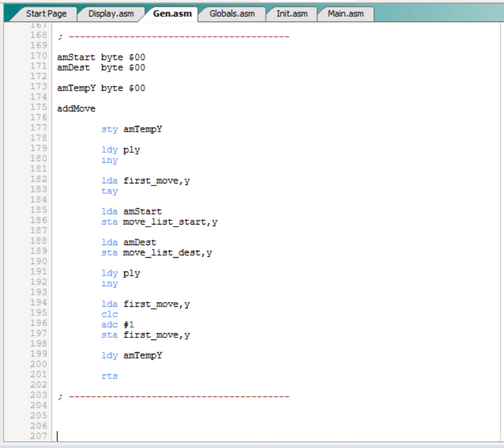Click the tay instruction
This screenshot has height=448, width=504.
pos(110,191)
